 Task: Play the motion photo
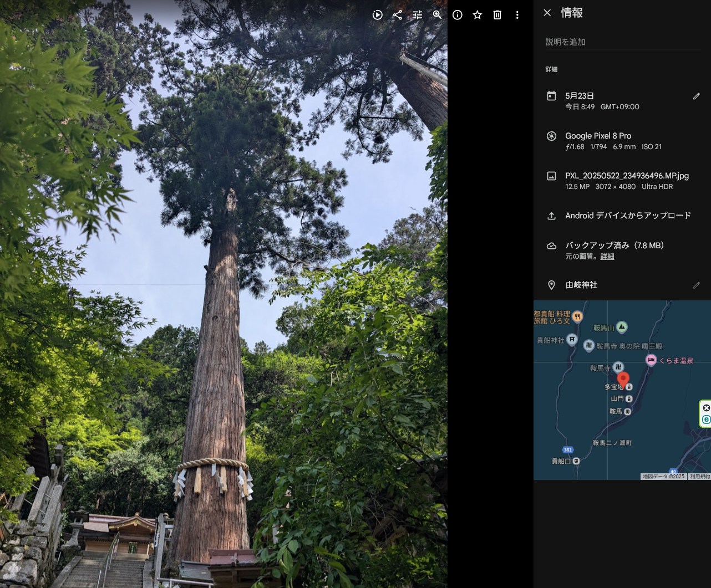[x=377, y=15]
